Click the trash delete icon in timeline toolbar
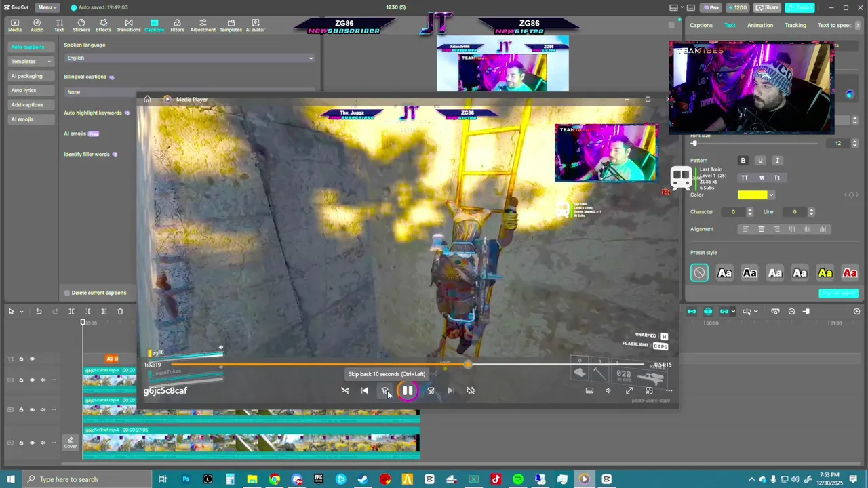The height and width of the screenshot is (488, 868). point(120,312)
